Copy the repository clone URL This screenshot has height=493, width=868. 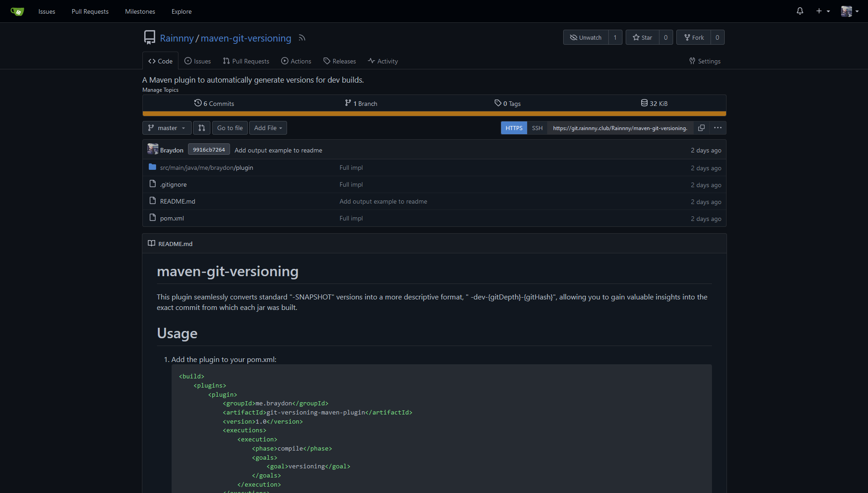[701, 128]
